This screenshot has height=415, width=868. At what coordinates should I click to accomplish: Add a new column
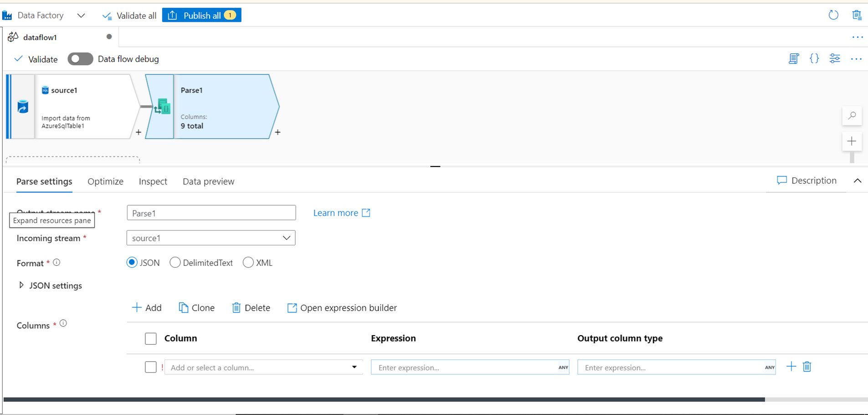(x=147, y=308)
